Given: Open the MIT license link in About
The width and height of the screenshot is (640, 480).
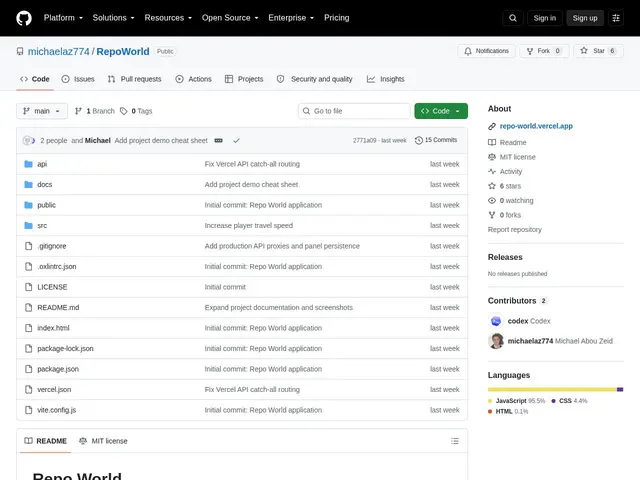Looking at the screenshot, I should click(517, 157).
